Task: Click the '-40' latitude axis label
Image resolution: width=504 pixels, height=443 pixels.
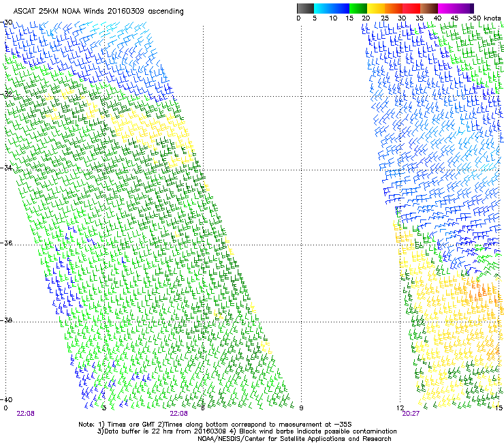Action: pos(7,399)
